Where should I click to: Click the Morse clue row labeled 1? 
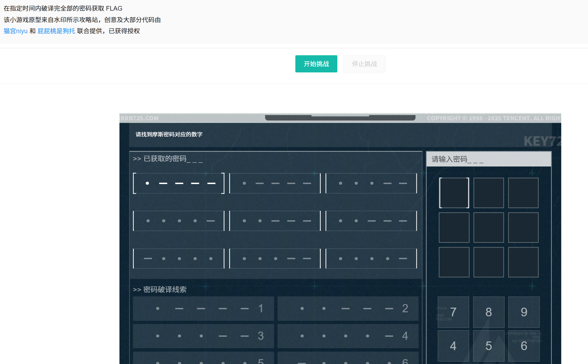pyautogui.click(x=203, y=308)
